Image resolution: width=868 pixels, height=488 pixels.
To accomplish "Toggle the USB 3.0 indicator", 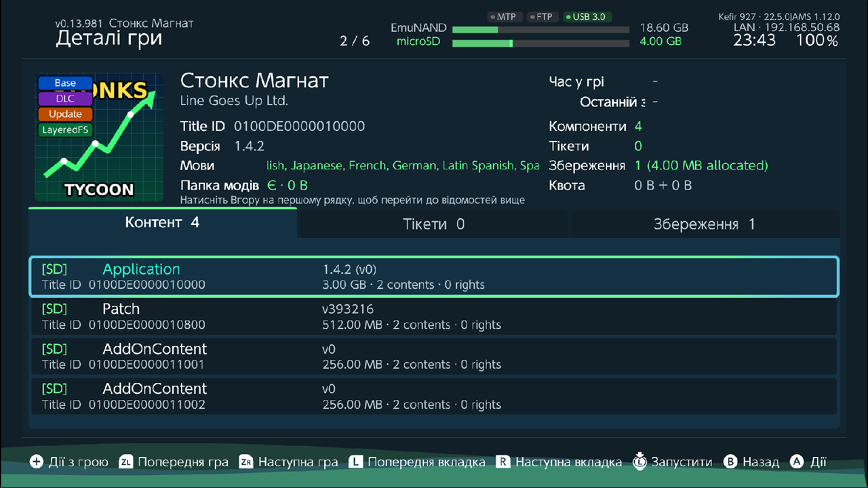I will pos(587,17).
